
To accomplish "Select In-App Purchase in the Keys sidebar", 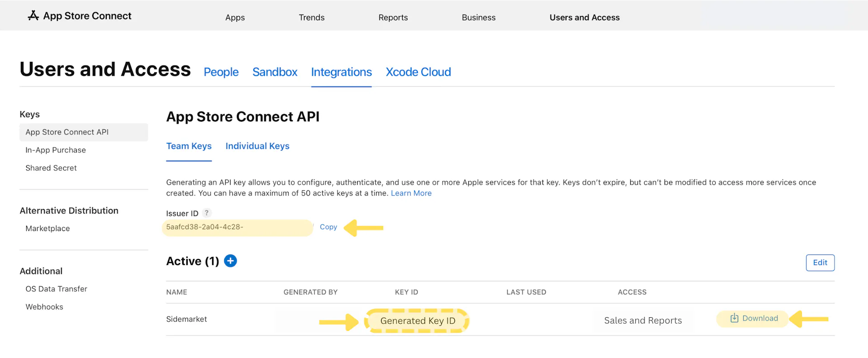I will click(56, 150).
